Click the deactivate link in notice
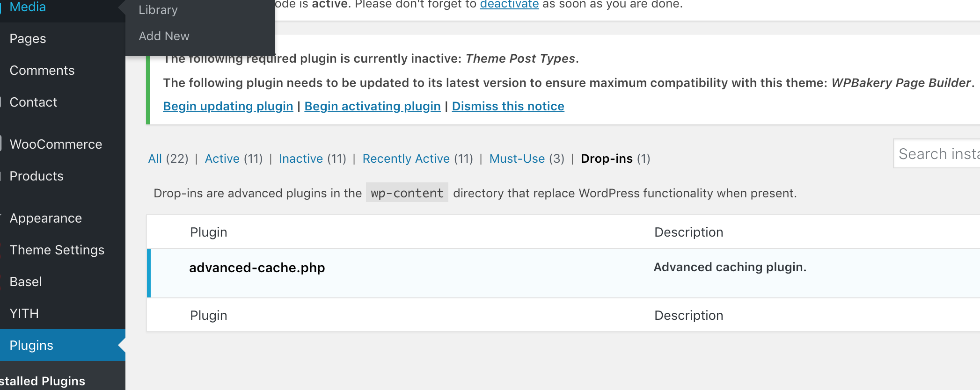The width and height of the screenshot is (980, 390). 509,5
